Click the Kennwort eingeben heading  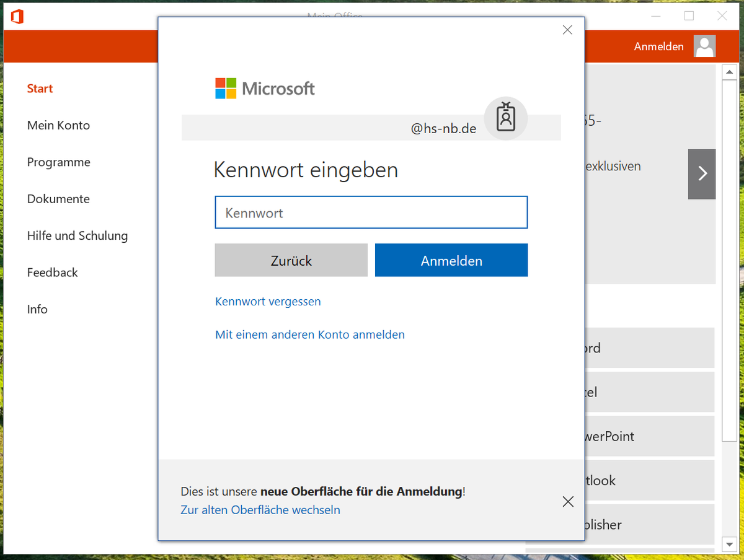pyautogui.click(x=306, y=170)
